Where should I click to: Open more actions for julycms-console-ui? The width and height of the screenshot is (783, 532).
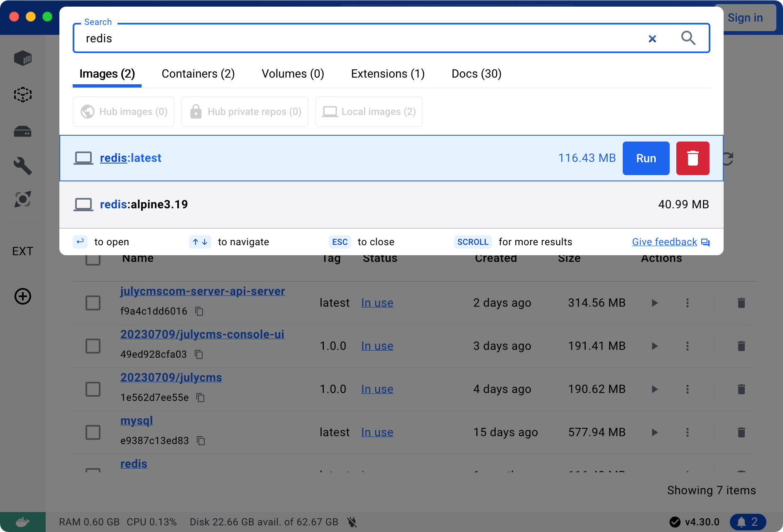pos(688,346)
